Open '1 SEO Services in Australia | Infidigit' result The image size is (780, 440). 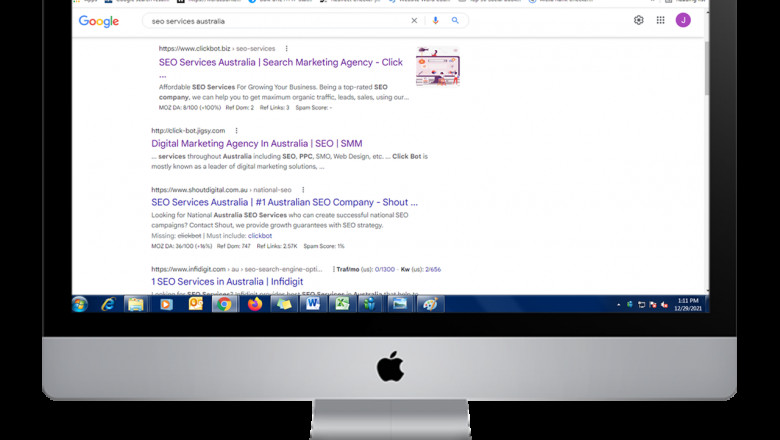(227, 281)
